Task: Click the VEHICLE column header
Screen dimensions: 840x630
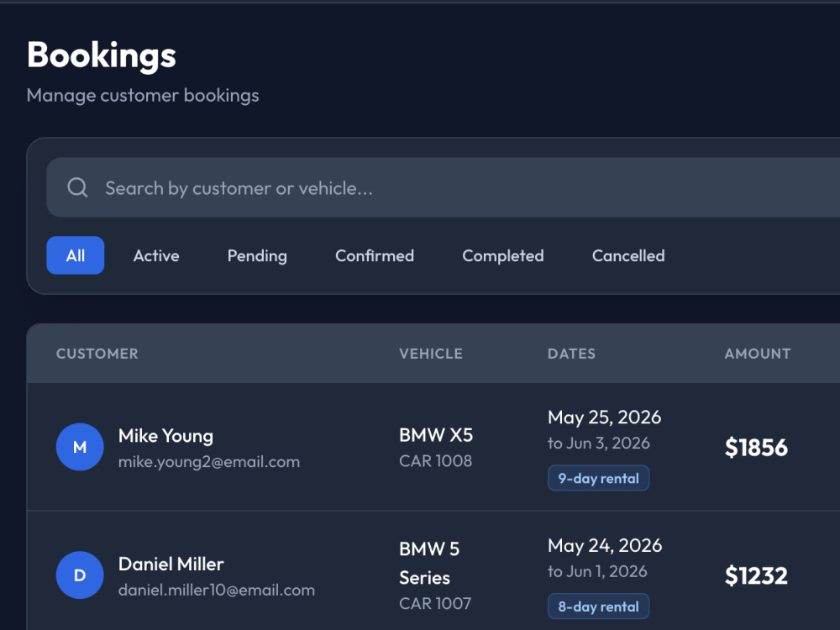Action: click(x=431, y=354)
